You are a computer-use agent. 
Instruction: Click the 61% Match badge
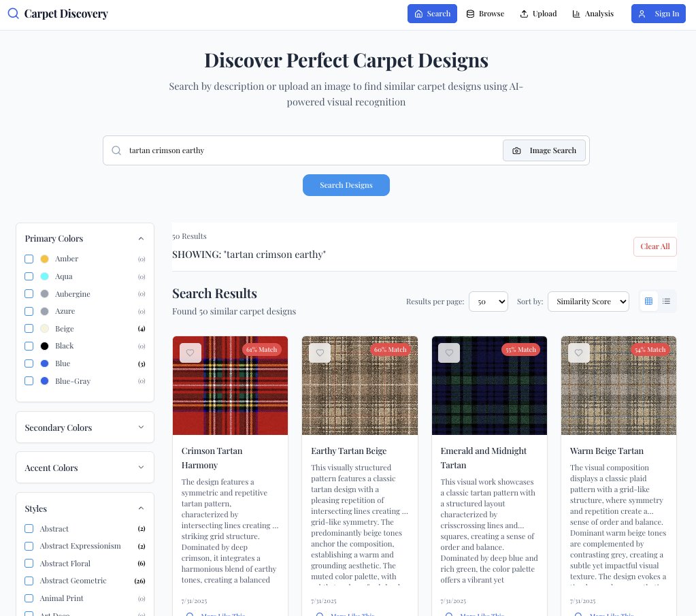pos(261,350)
